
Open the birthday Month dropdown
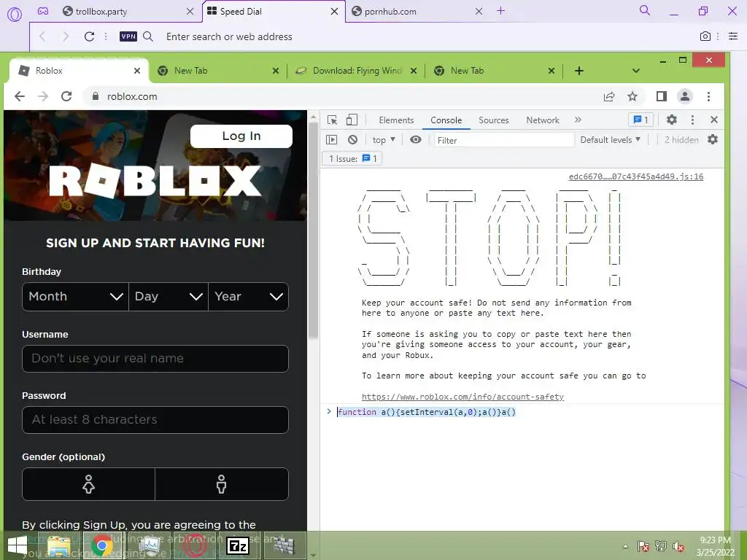[75, 297]
